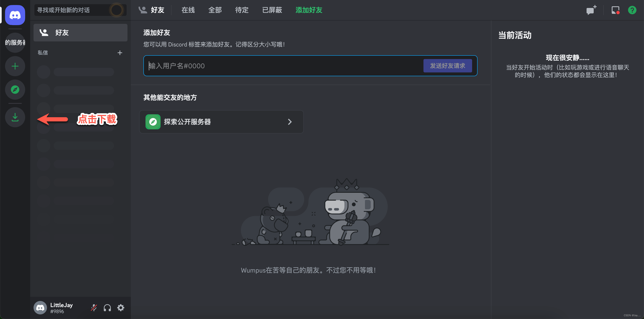Open the explore public servers compass icon
This screenshot has height=319, width=644.
click(x=15, y=90)
